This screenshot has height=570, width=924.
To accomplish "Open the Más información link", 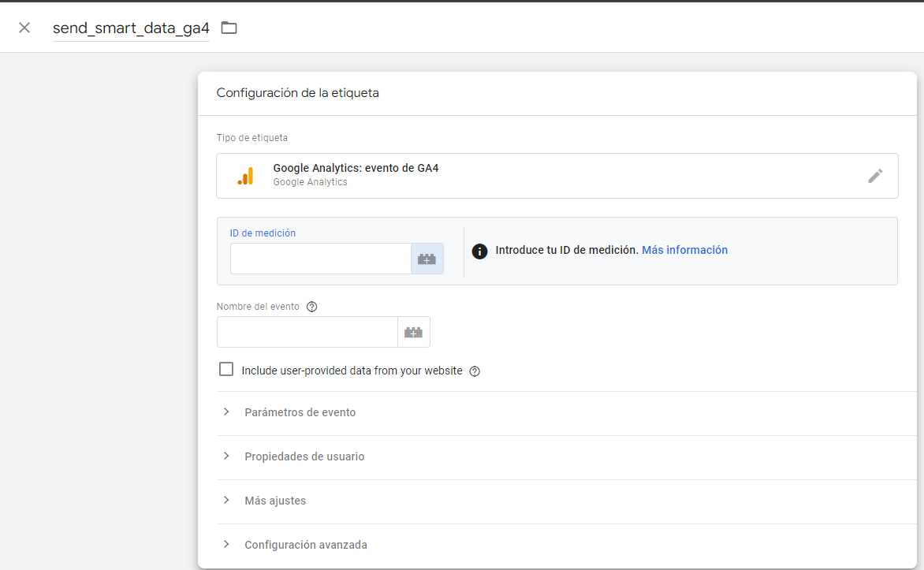I will [684, 250].
